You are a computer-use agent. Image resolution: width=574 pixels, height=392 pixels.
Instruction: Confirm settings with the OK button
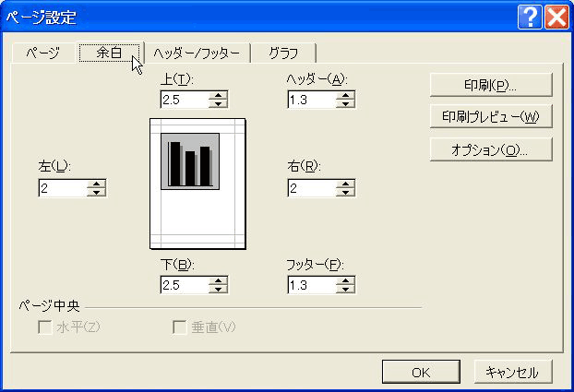click(421, 372)
